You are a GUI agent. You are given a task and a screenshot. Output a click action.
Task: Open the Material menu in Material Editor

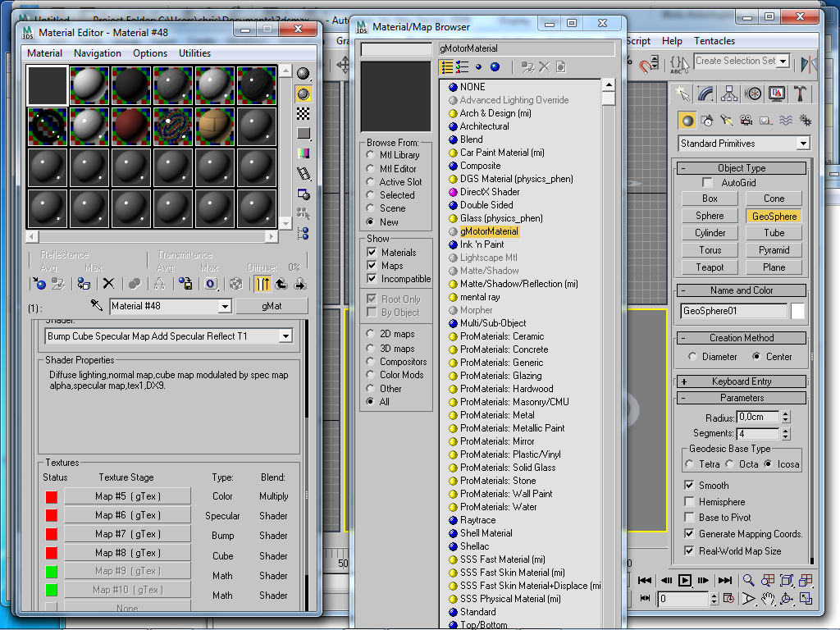(x=44, y=53)
